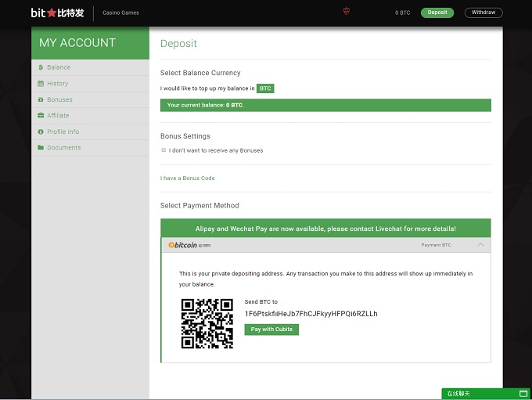The image size is (532, 400).
Task: Check "I don't want to receive any Bonuses"
Action: [164, 150]
